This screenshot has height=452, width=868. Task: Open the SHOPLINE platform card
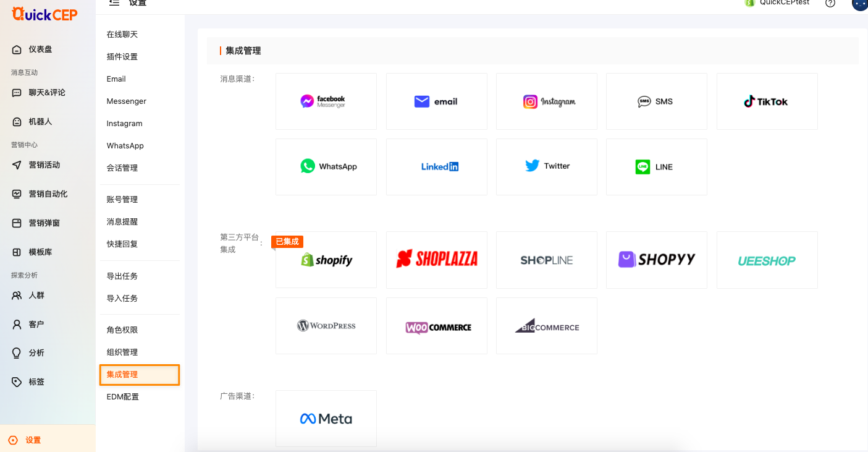pos(547,260)
